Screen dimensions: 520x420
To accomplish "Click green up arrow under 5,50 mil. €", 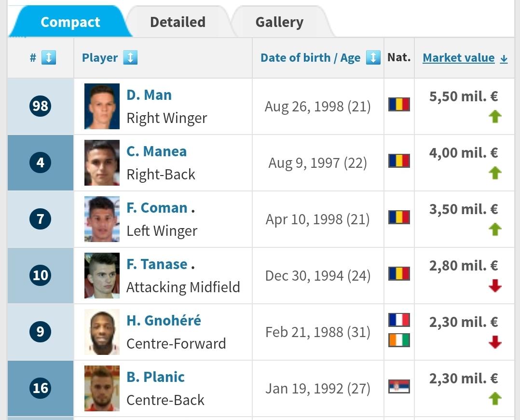I will click(x=495, y=117).
